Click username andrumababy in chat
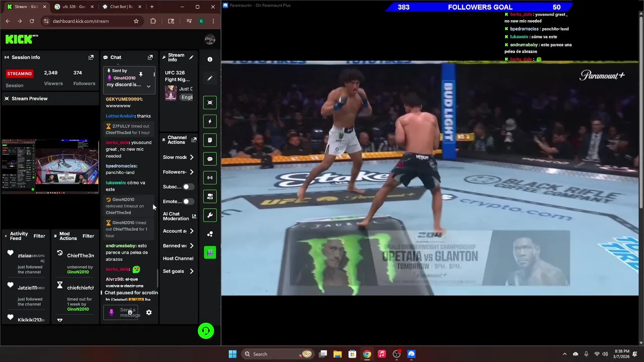 click(120, 246)
